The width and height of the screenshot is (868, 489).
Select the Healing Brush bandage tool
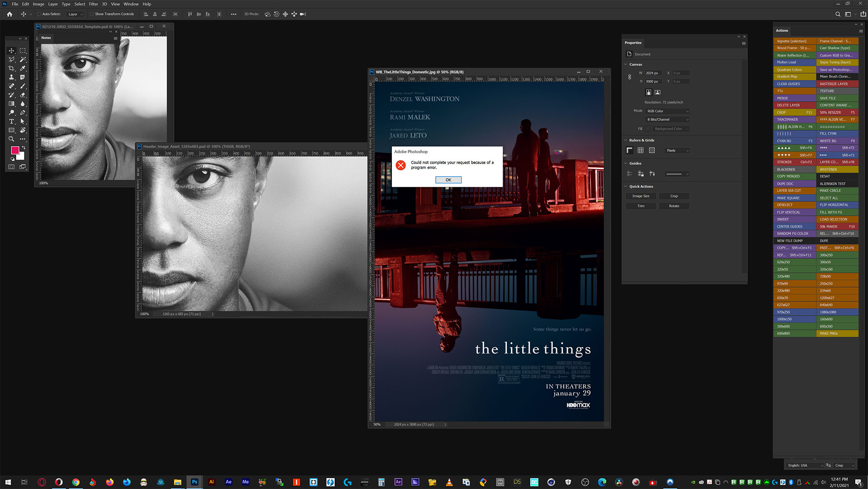tap(12, 86)
